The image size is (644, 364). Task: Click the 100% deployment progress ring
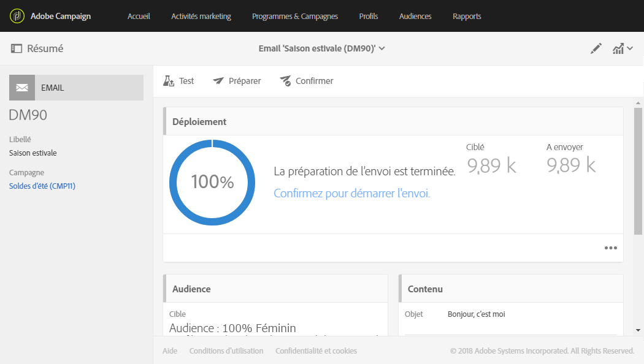212,182
